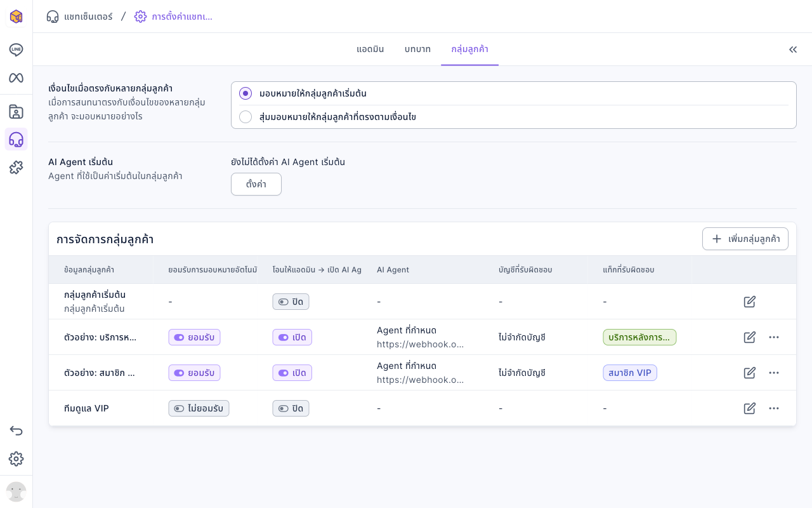Click the back arrow icon in sidebar
This screenshot has width=812, height=508.
(x=16, y=431)
